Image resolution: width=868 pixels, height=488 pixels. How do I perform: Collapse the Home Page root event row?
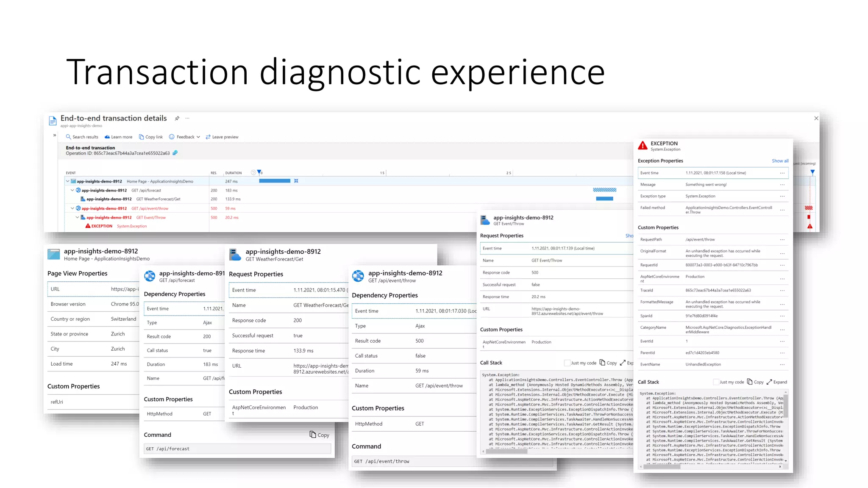[67, 181]
